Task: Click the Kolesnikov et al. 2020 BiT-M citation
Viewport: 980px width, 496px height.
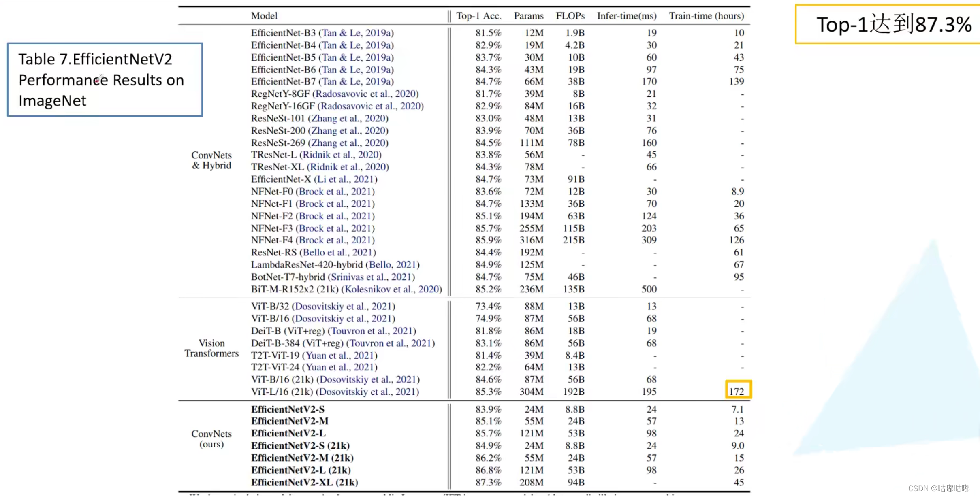Action: 392,289
